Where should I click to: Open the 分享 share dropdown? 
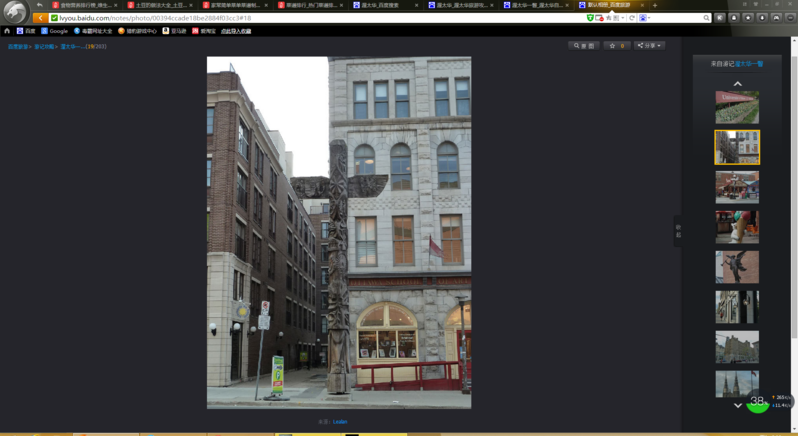click(x=649, y=46)
